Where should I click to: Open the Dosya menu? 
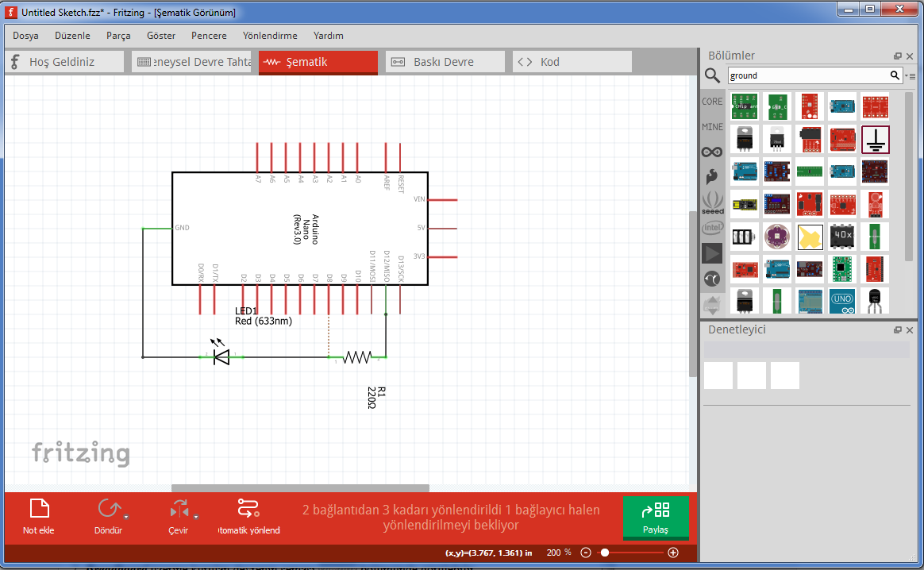(25, 36)
